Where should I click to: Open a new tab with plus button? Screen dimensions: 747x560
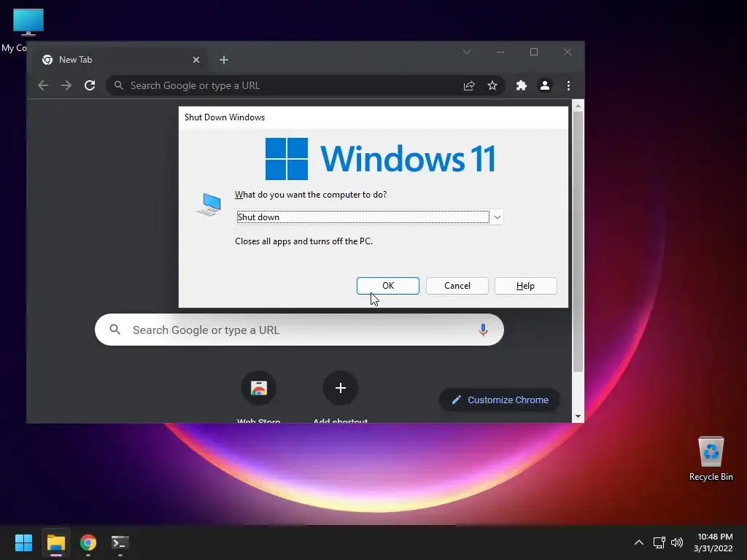tap(224, 60)
